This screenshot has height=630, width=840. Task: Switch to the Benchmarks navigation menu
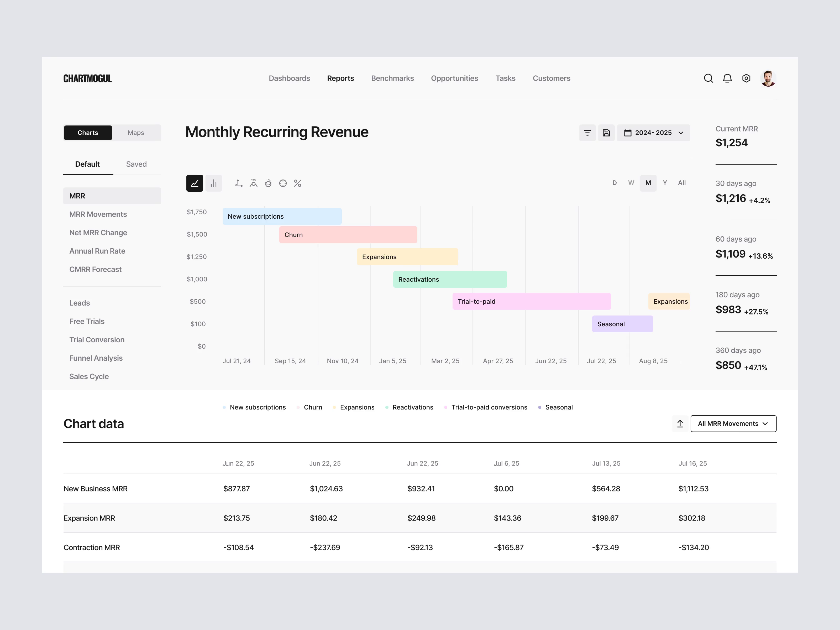coord(392,78)
